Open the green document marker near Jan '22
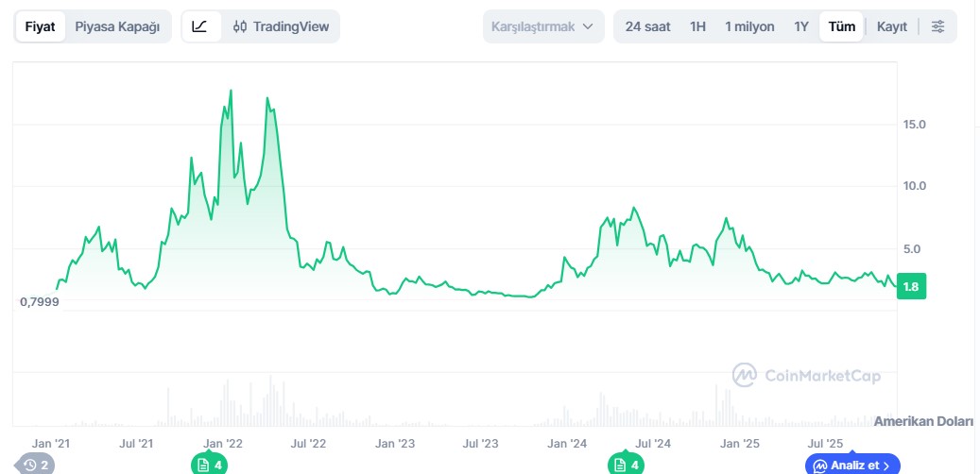Viewport: 980px width, 474px height. tap(208, 465)
